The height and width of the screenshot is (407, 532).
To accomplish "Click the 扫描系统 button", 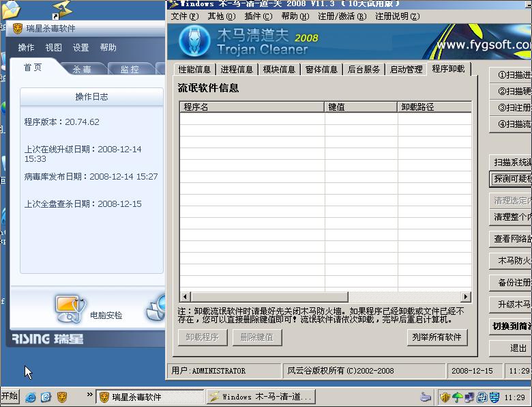I will click(x=511, y=162).
